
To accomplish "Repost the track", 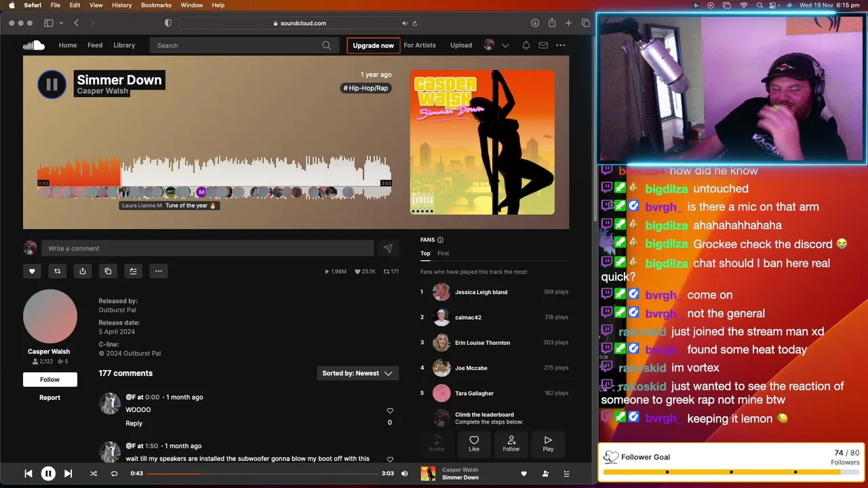I will point(57,271).
